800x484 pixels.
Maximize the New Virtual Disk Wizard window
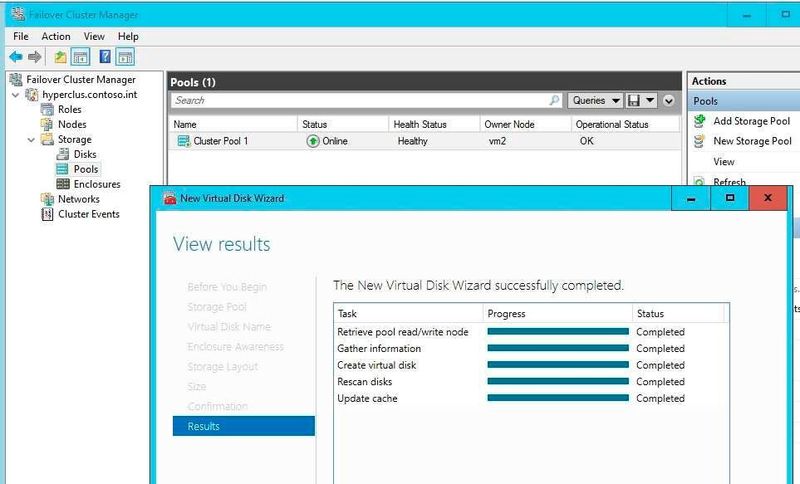(x=730, y=198)
